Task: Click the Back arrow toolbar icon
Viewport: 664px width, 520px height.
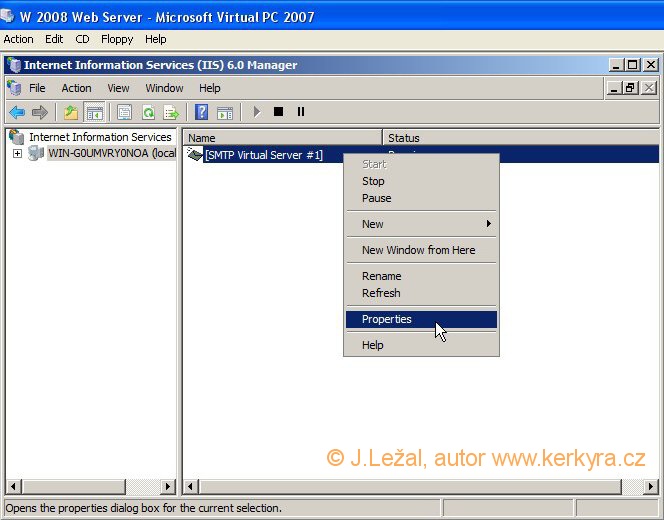Action: tap(17, 112)
